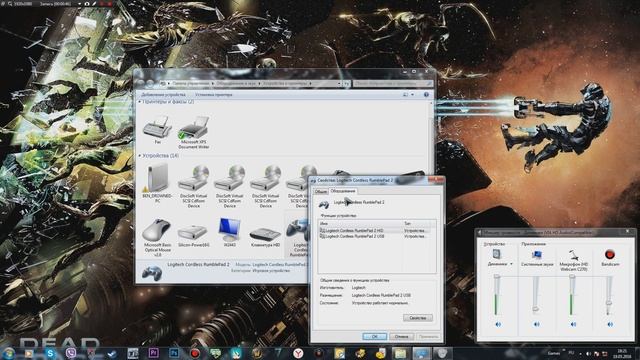Sort by the Имя column header
The width and height of the screenshot is (640, 360).
click(360, 224)
